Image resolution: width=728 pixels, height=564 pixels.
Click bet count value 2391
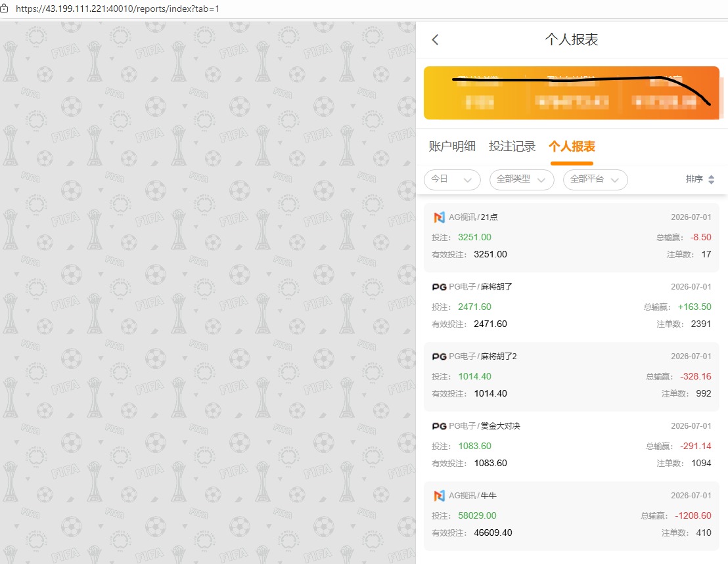click(700, 324)
